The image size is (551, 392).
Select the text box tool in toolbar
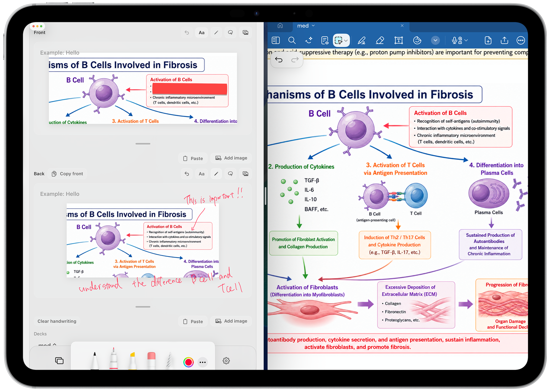pyautogui.click(x=398, y=40)
